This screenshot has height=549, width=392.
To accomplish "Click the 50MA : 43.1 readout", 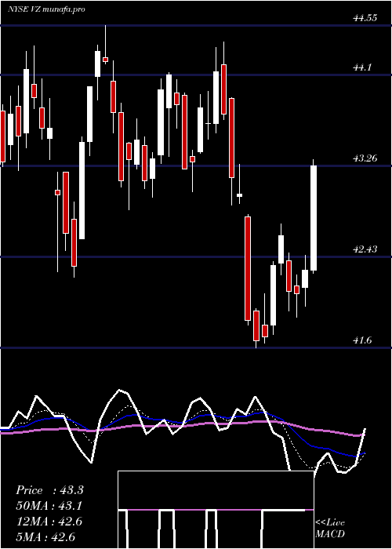I will pos(49,506).
